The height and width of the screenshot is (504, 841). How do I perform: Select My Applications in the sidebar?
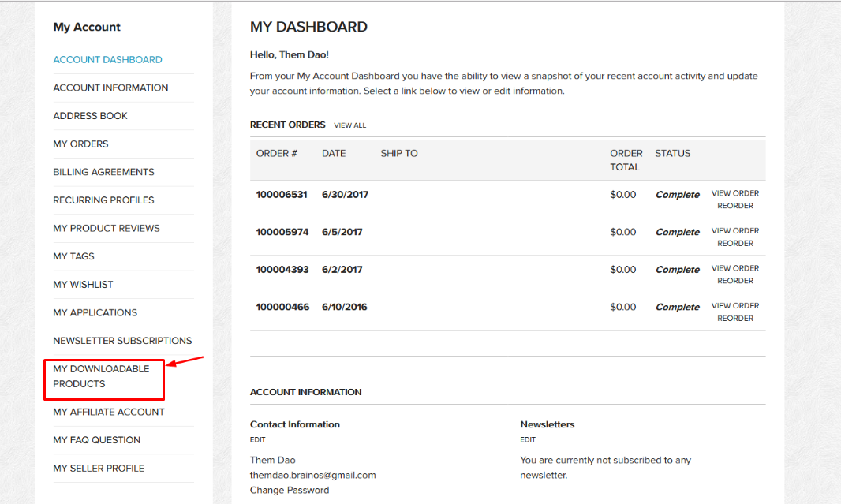tap(95, 312)
